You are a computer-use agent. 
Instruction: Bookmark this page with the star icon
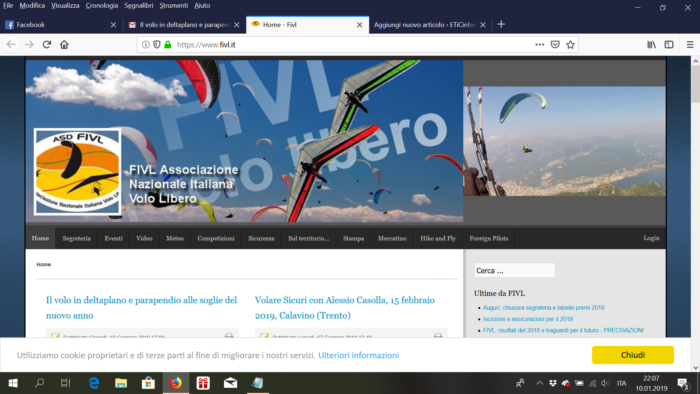570,45
